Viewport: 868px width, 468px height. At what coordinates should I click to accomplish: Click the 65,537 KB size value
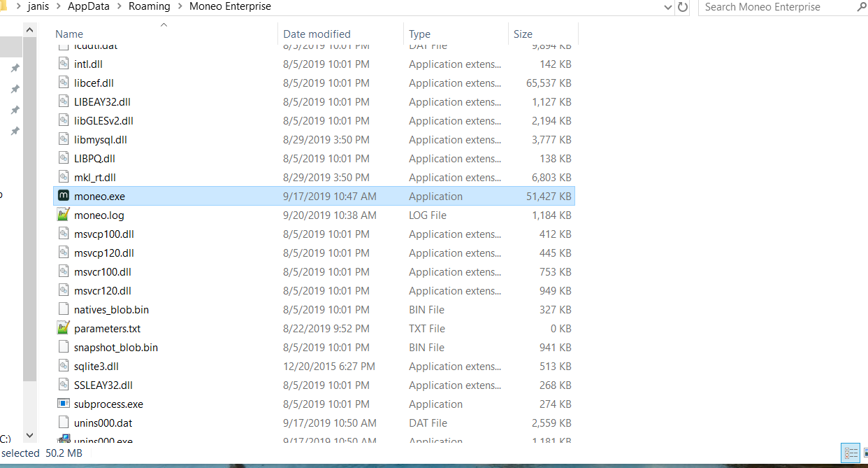click(x=549, y=83)
